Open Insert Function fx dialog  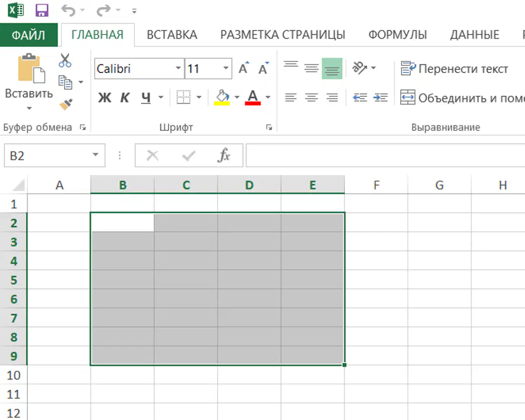tap(224, 155)
